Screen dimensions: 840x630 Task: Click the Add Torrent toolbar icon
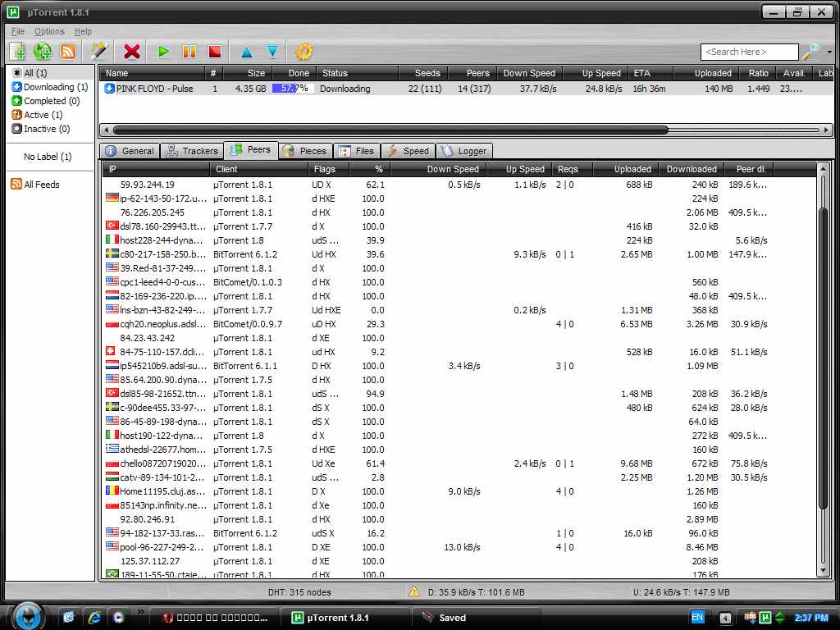[18, 52]
